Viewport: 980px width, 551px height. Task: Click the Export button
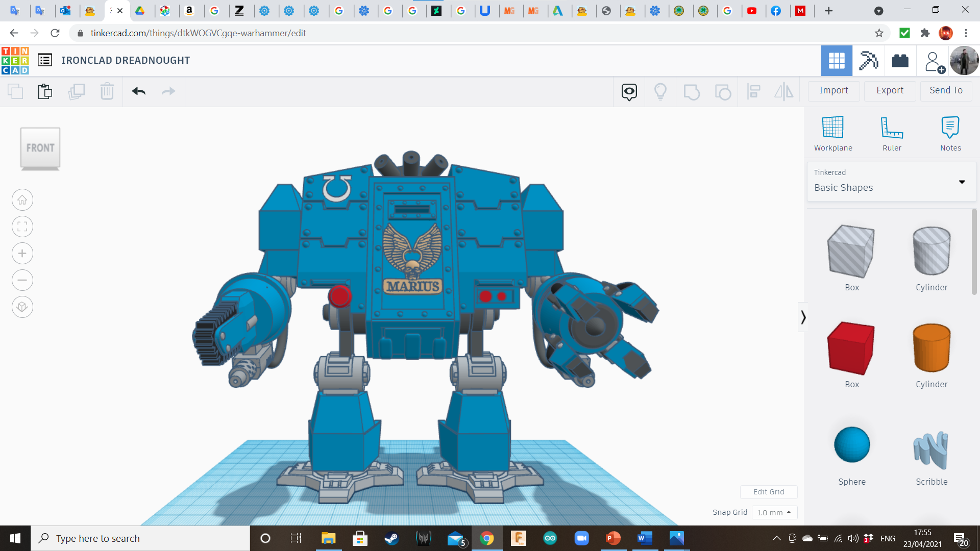(889, 90)
